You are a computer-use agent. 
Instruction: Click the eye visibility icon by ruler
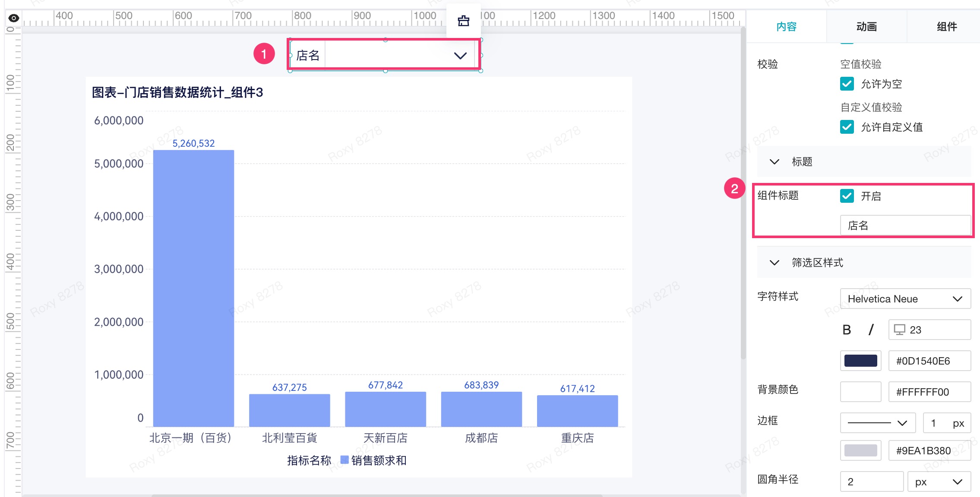pyautogui.click(x=14, y=18)
